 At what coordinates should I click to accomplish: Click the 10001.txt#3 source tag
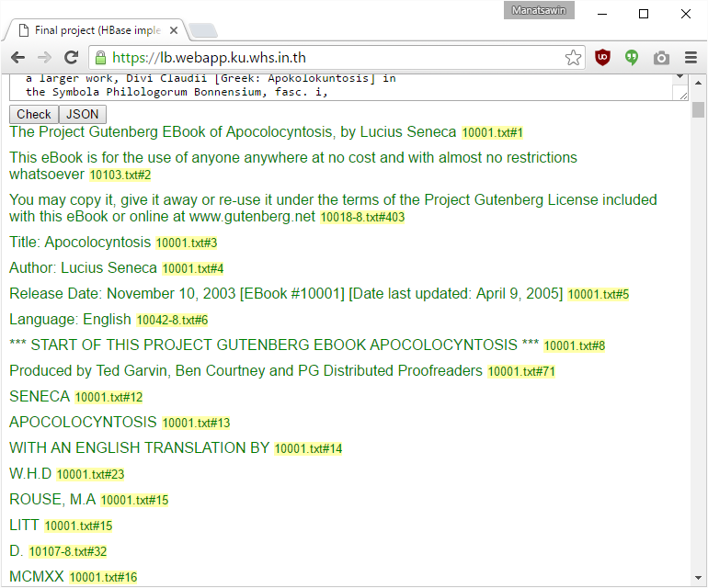[x=187, y=243]
